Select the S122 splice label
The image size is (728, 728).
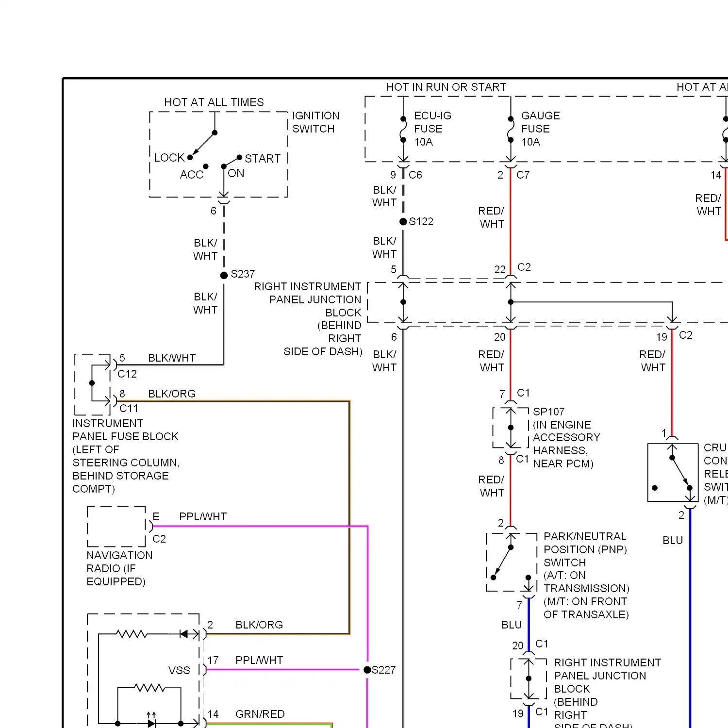click(x=421, y=222)
